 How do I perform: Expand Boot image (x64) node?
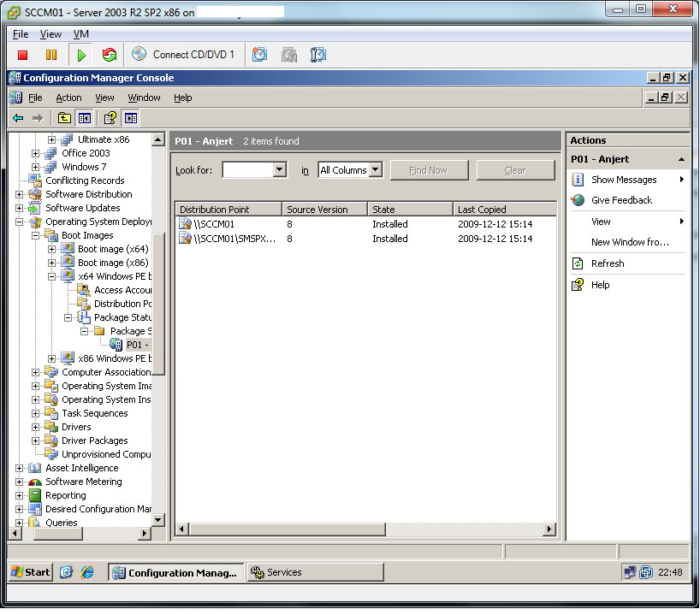tap(52, 249)
